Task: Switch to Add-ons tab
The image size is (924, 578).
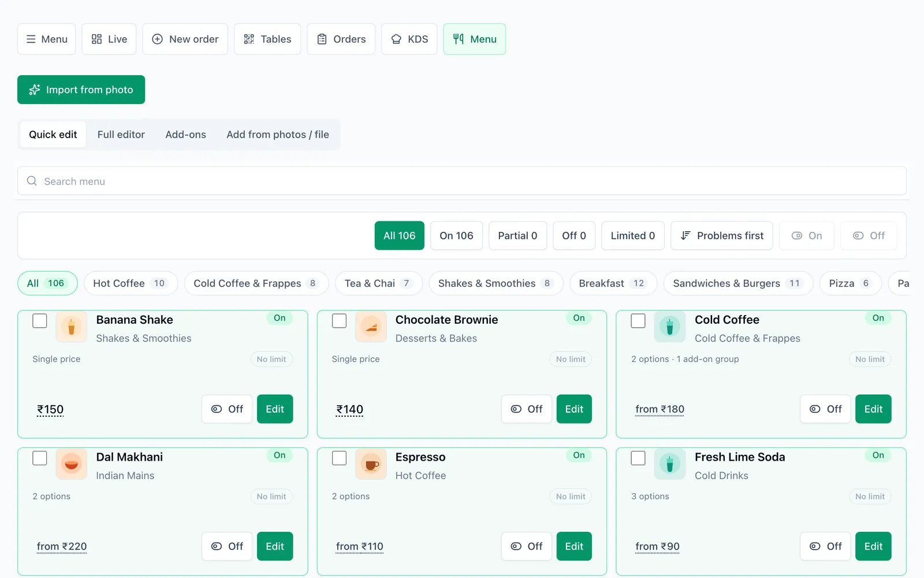Action: point(185,135)
